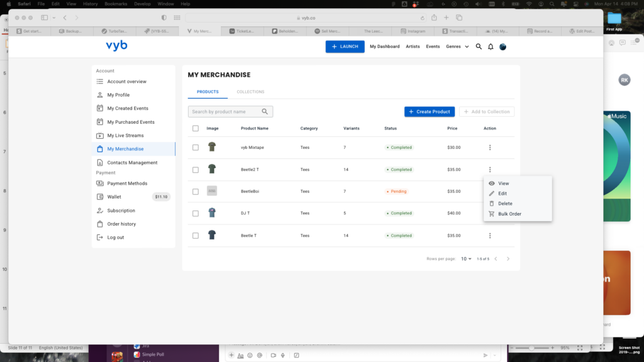
Task: Check the Beetle2 T row checkbox
Action: click(x=196, y=170)
